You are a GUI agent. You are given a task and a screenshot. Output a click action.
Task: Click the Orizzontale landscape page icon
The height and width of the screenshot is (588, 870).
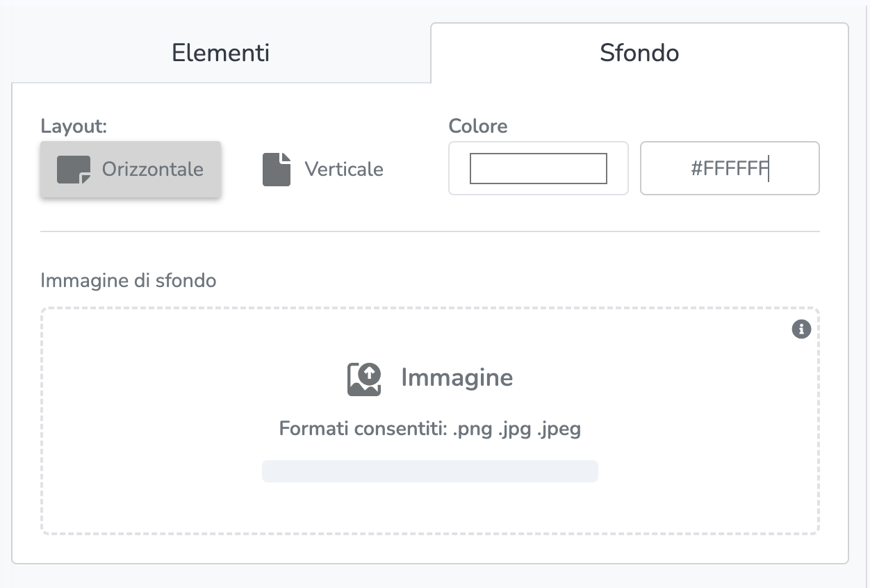(x=74, y=169)
